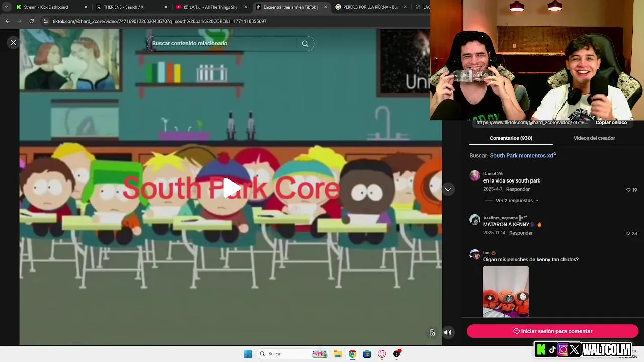Open Daniel 26's profile avatar
The height and width of the screenshot is (362, 644).
pos(475,175)
